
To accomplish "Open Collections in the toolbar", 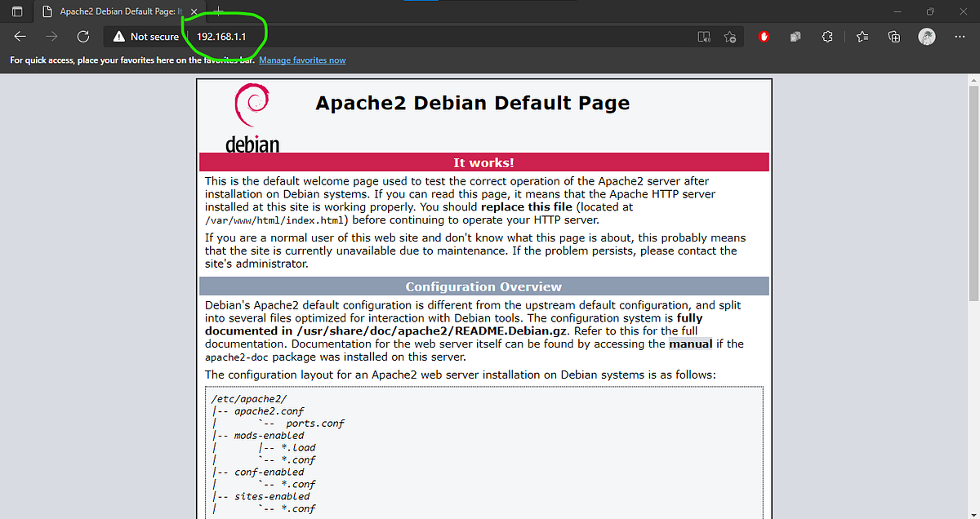I will [x=893, y=37].
